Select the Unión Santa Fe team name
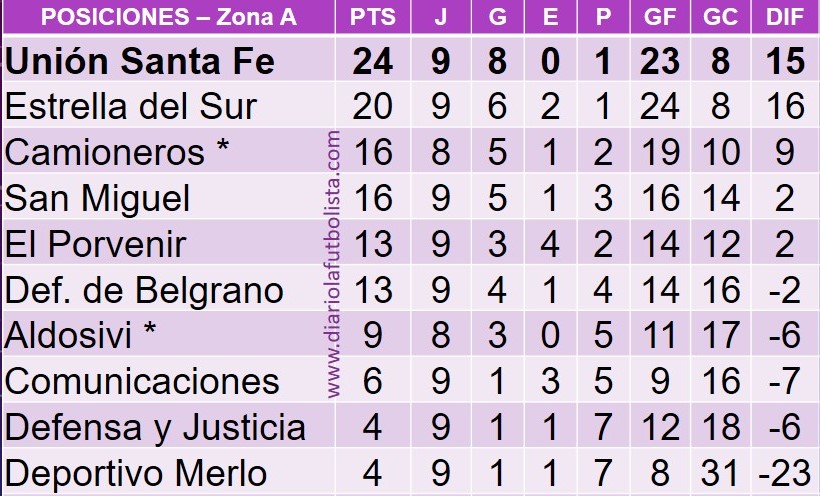The image size is (820, 496). point(140,61)
